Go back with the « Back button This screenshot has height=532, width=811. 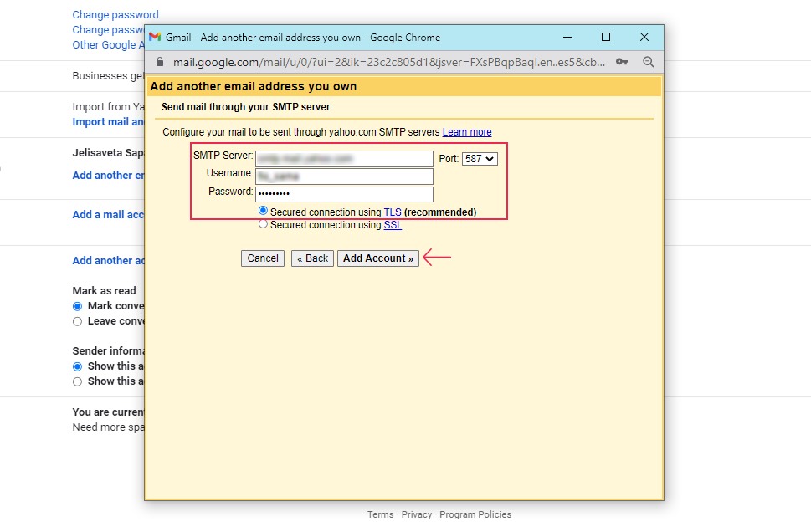(x=312, y=258)
